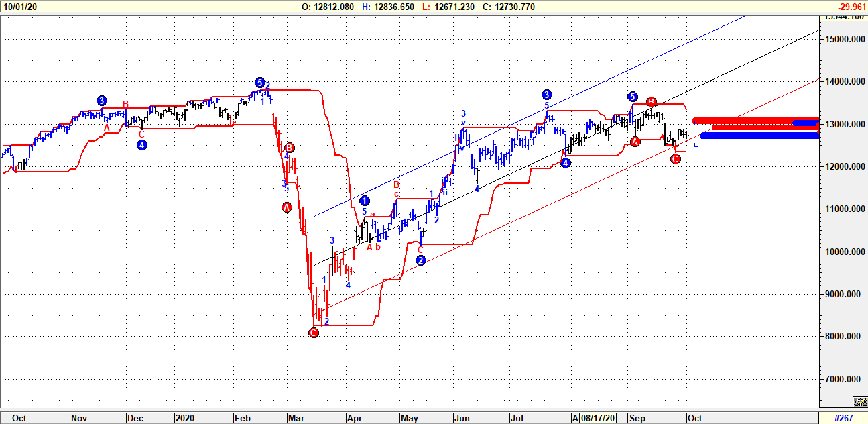Click the 2020 year label on time axis
The image size is (868, 424).
(184, 418)
